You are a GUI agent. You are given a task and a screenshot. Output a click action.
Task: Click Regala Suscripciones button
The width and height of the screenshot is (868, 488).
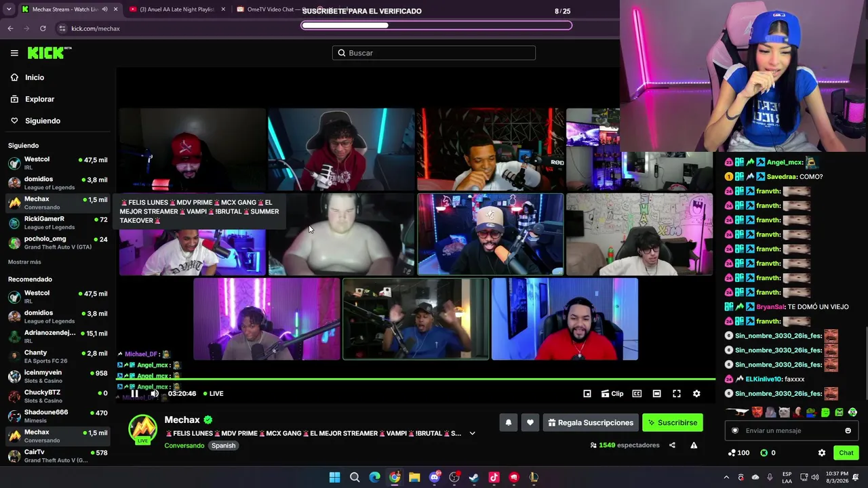pos(591,423)
